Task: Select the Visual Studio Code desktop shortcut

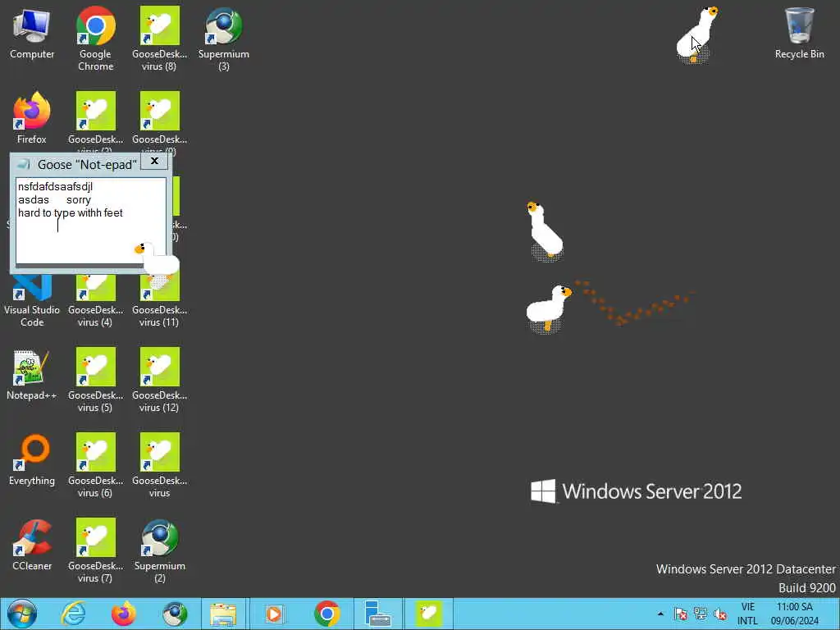Action: (x=32, y=299)
